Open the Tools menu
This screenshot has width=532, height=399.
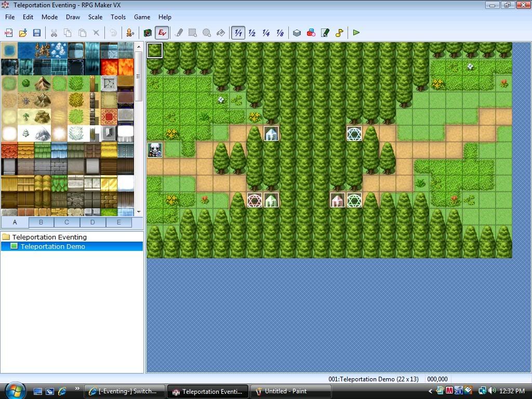pyautogui.click(x=118, y=17)
